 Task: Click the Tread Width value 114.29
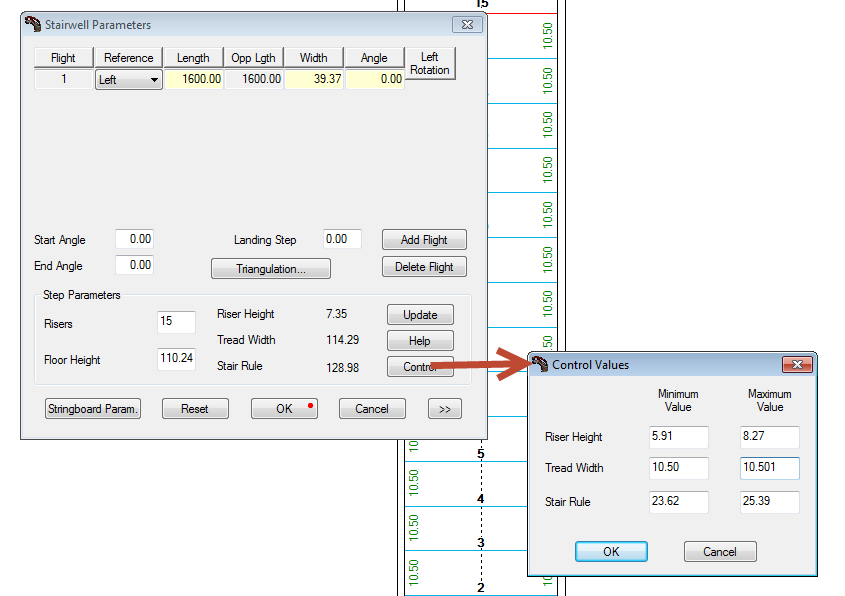pyautogui.click(x=342, y=340)
